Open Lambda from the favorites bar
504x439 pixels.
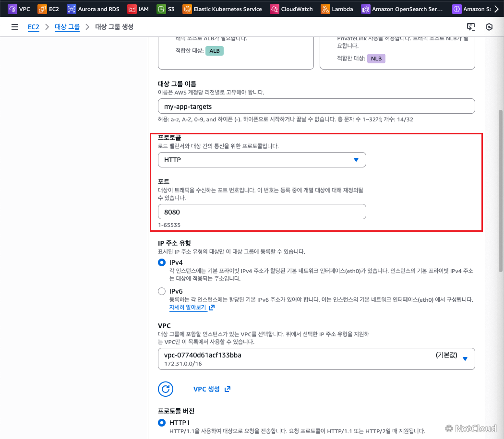click(342, 9)
